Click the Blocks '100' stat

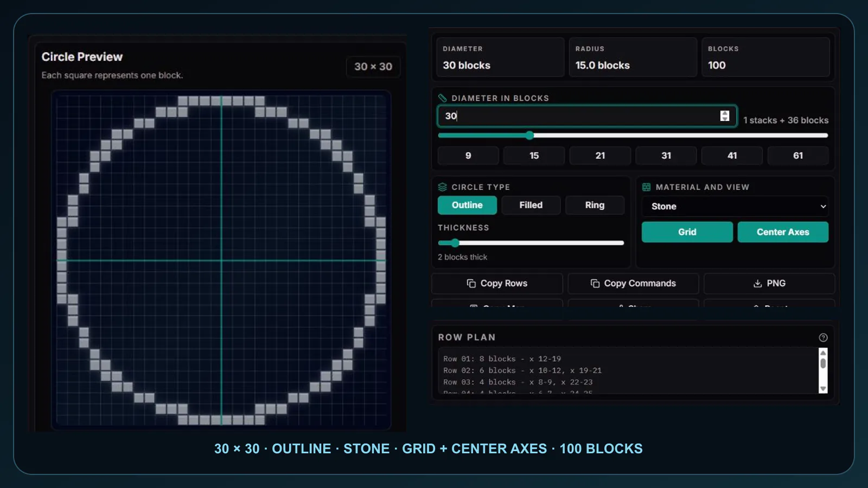[765, 57]
